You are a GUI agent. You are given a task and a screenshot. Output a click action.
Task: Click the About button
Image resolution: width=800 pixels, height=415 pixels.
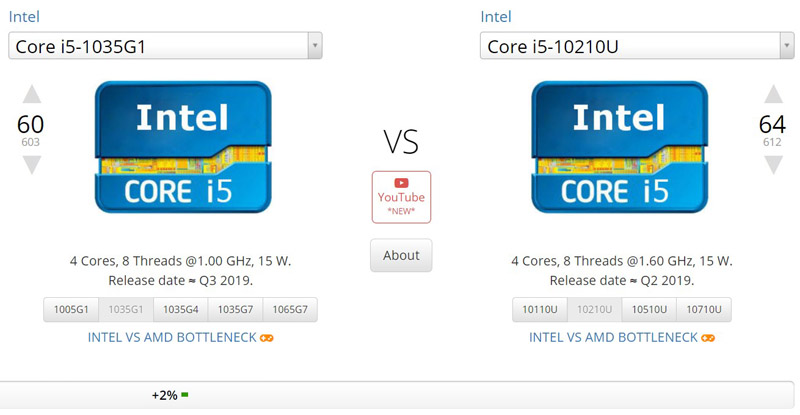point(401,255)
